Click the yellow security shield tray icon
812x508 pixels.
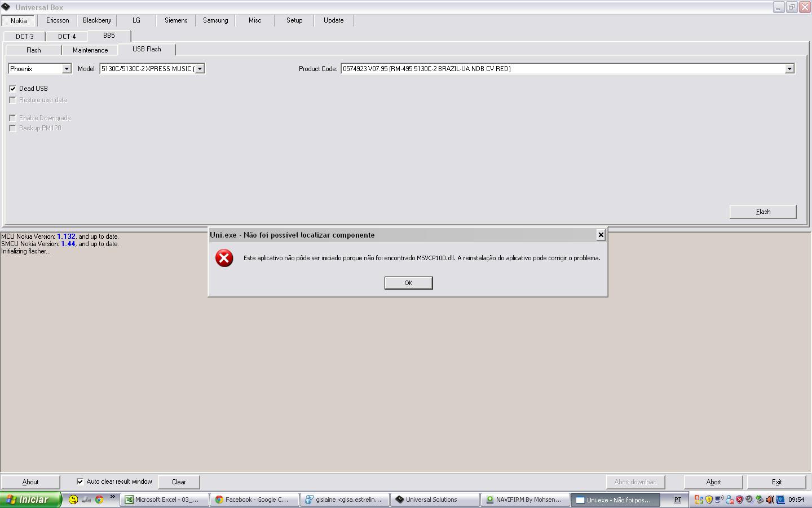coord(709,500)
